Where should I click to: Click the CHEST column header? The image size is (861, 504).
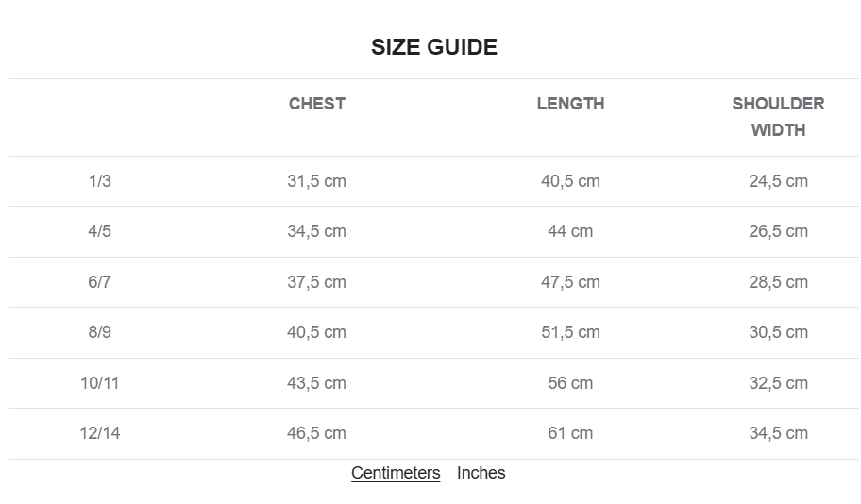(317, 104)
